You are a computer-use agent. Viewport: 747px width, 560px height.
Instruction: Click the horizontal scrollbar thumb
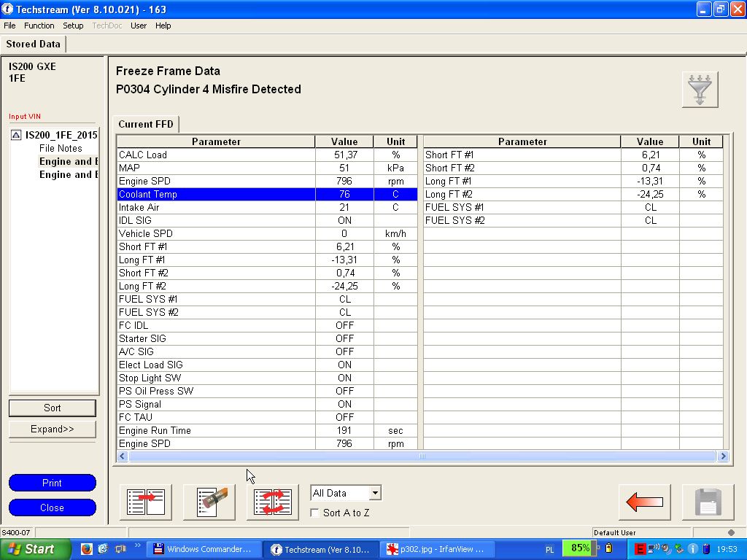tap(422, 456)
